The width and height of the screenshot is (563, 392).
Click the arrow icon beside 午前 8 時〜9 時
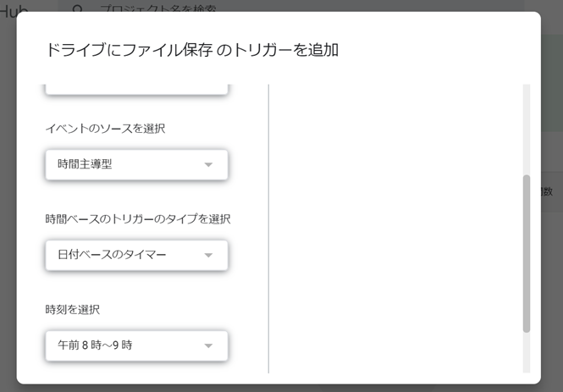208,345
